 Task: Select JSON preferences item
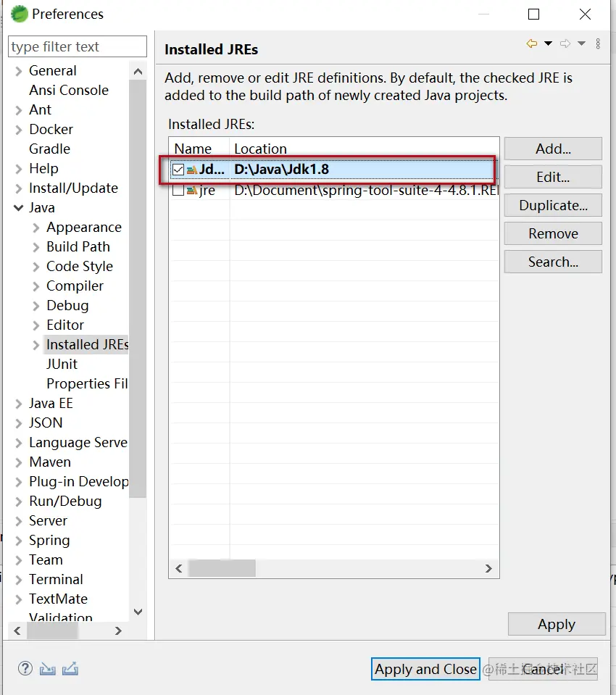coord(46,423)
